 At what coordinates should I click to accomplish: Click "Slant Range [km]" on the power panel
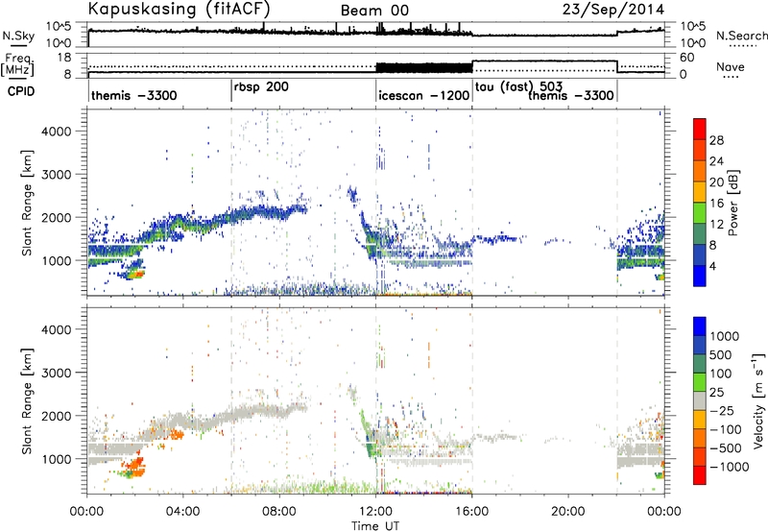27,203
